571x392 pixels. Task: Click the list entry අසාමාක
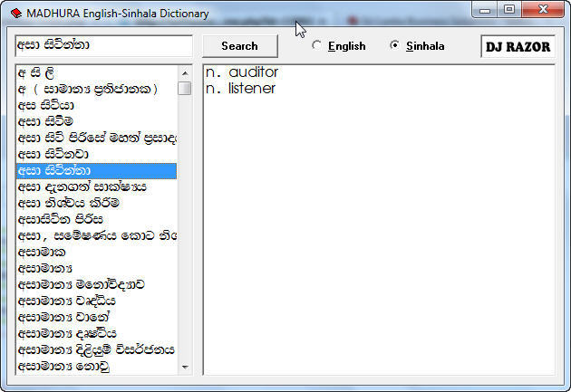pyautogui.click(x=43, y=252)
